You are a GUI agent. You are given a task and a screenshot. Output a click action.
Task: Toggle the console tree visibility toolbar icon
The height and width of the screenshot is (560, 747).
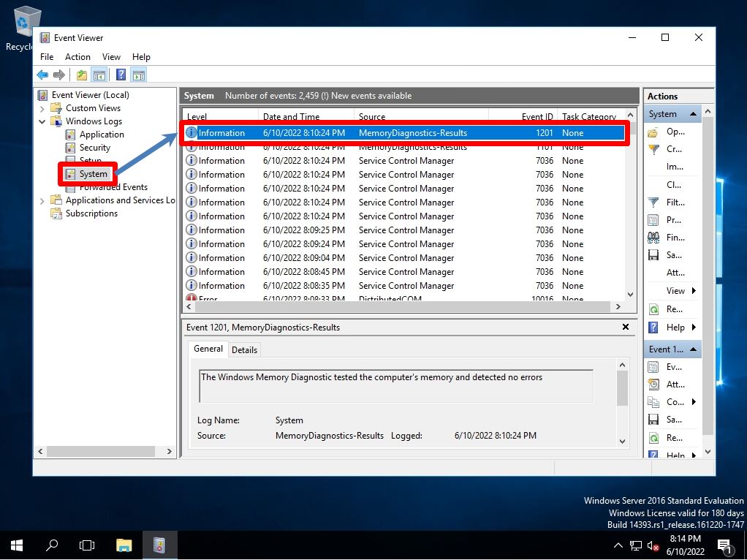tap(100, 74)
